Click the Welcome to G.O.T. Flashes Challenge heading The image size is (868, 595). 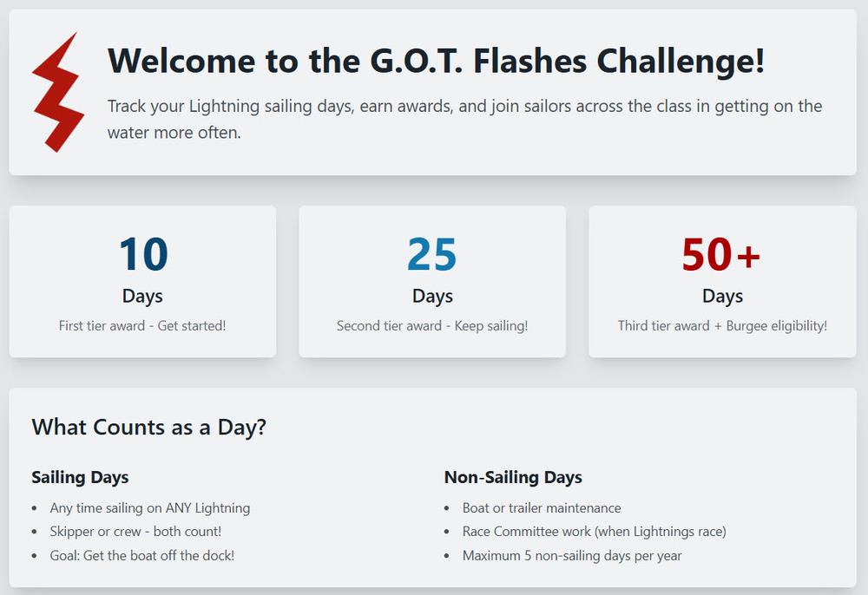point(436,61)
